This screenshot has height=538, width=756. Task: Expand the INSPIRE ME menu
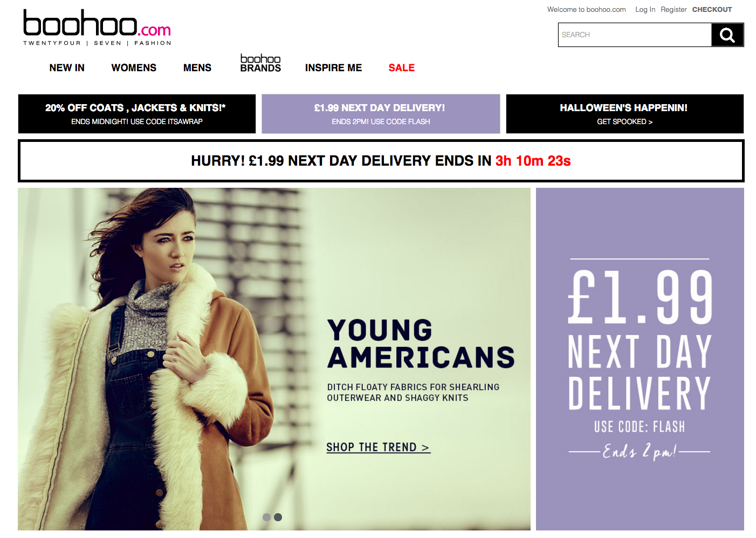coord(333,67)
